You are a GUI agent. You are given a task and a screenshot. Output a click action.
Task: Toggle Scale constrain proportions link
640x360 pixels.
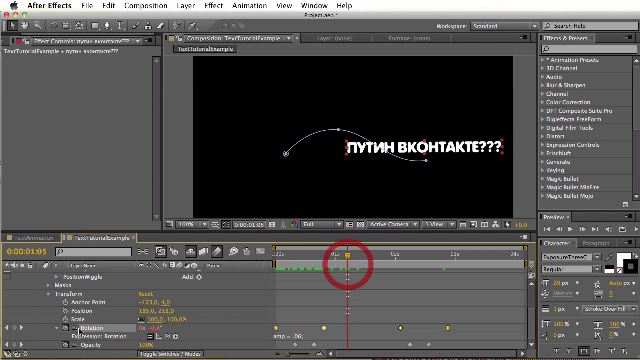[142, 319]
